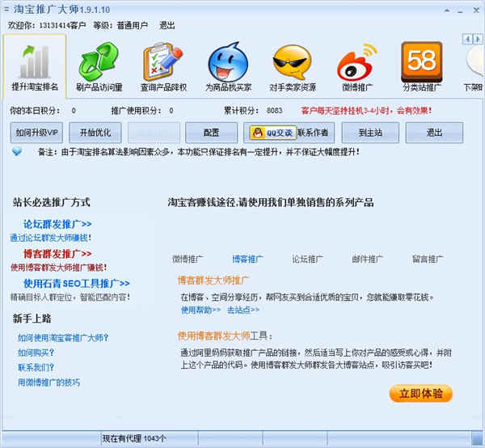The width and height of the screenshot is (485, 448).
Task: Click the 推广使用积分 label
Action: [137, 111]
